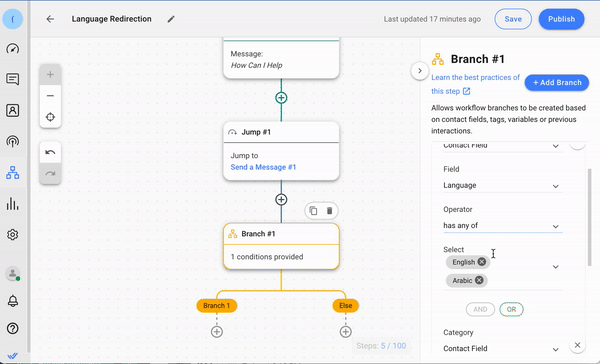
Task: Add step below the Jump #1 node
Action: point(281,199)
